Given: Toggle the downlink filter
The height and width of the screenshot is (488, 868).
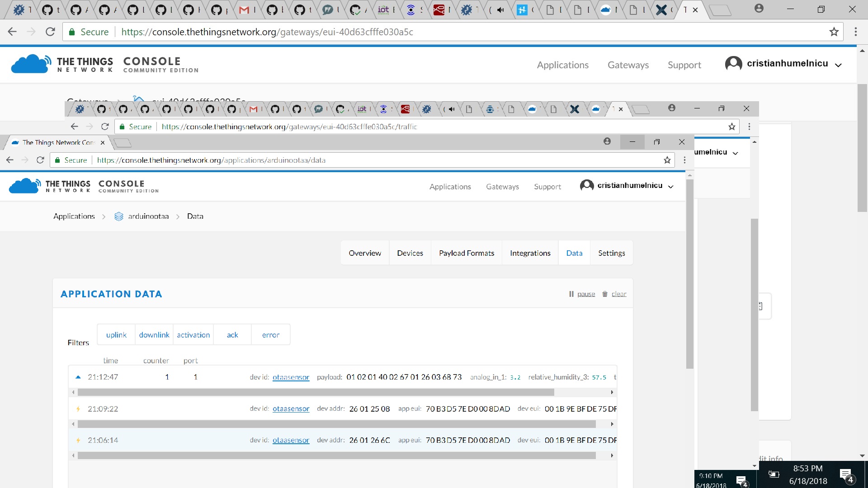Looking at the screenshot, I should (x=154, y=335).
